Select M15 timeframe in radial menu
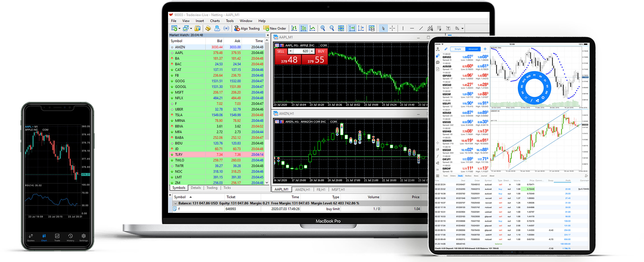 click(x=524, y=81)
